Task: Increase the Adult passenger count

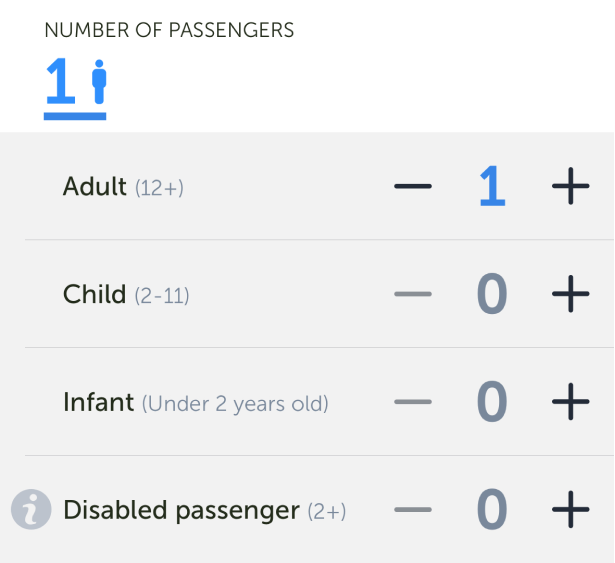Action: click(570, 187)
